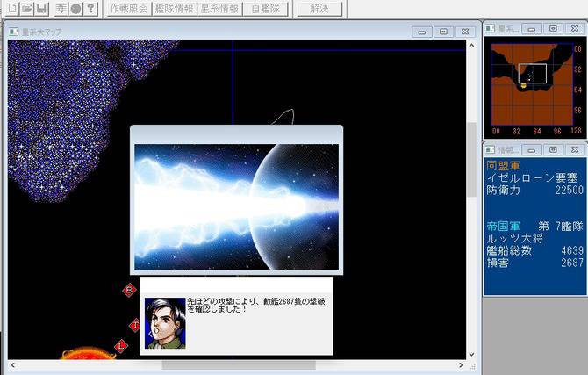Click the map vertical scrollbar up arrow
The height and width of the screenshot is (375, 588).
click(x=472, y=46)
